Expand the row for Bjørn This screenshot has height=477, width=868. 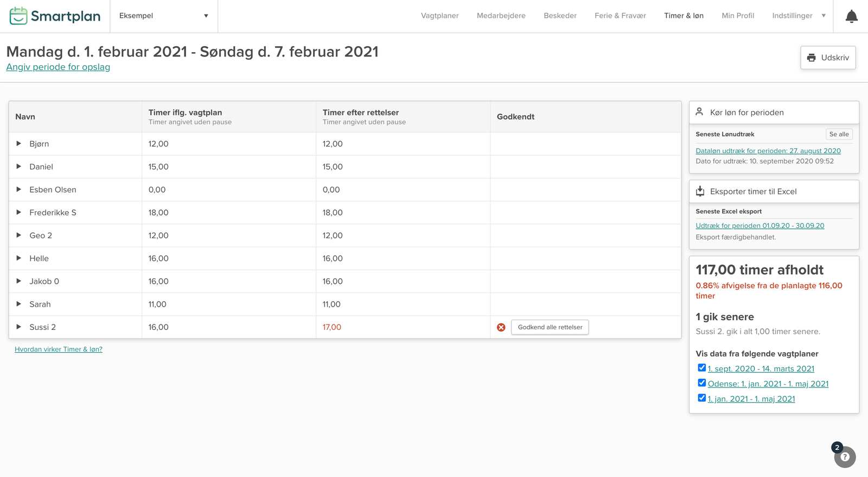[19, 144]
